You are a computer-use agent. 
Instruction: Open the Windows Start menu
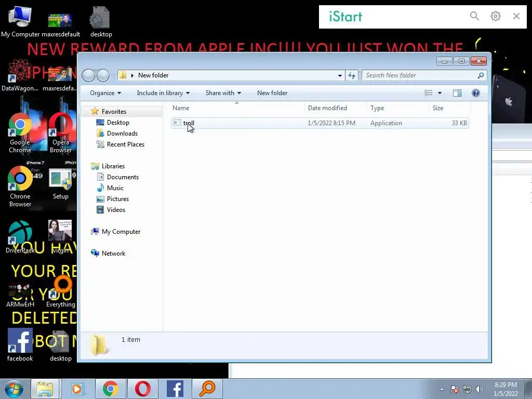pyautogui.click(x=14, y=389)
